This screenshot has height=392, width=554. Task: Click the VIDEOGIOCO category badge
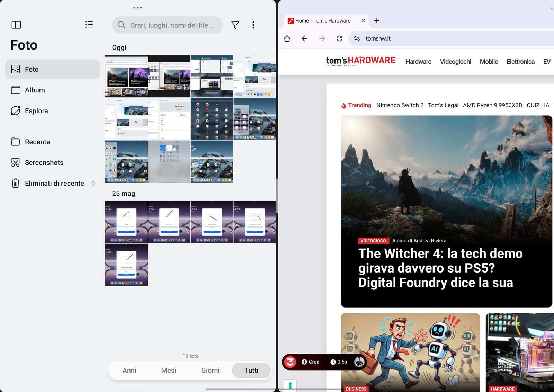[373, 241]
